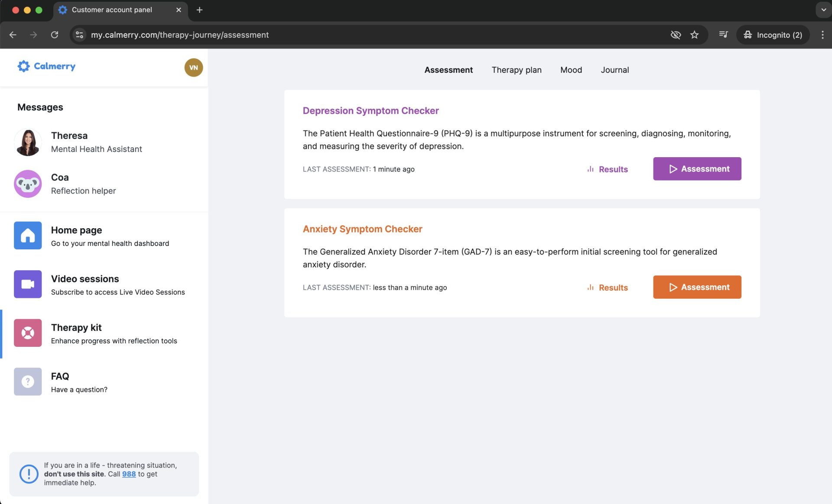
Task: Click the site information icon in address bar
Action: [x=79, y=35]
